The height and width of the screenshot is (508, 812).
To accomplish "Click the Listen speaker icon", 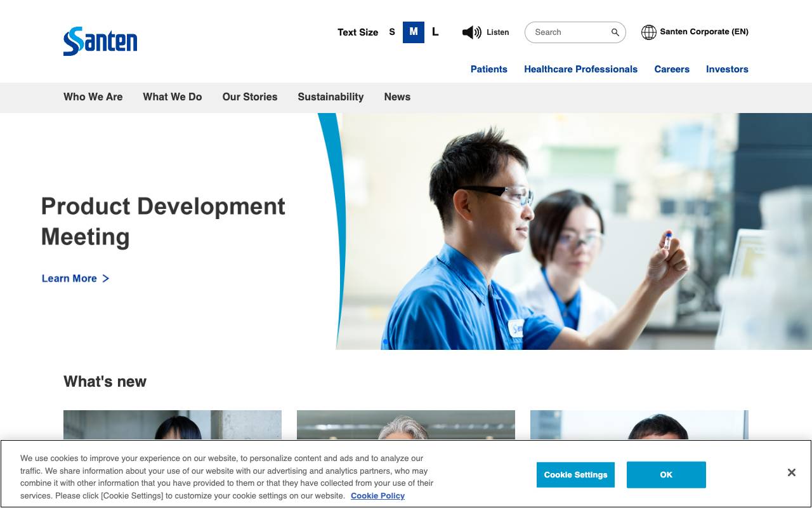I will pos(471,32).
